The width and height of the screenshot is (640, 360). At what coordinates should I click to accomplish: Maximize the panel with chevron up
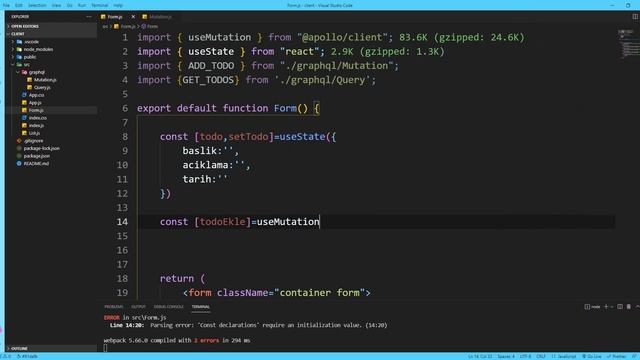[637, 307]
